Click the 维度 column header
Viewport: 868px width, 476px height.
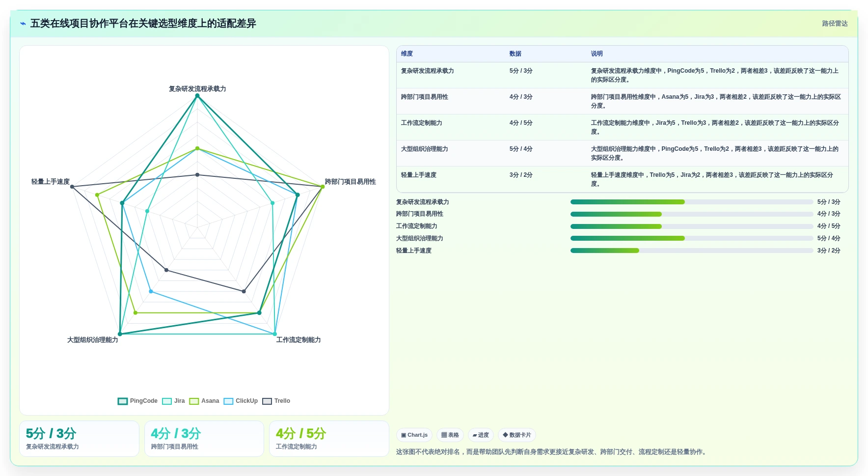[407, 54]
